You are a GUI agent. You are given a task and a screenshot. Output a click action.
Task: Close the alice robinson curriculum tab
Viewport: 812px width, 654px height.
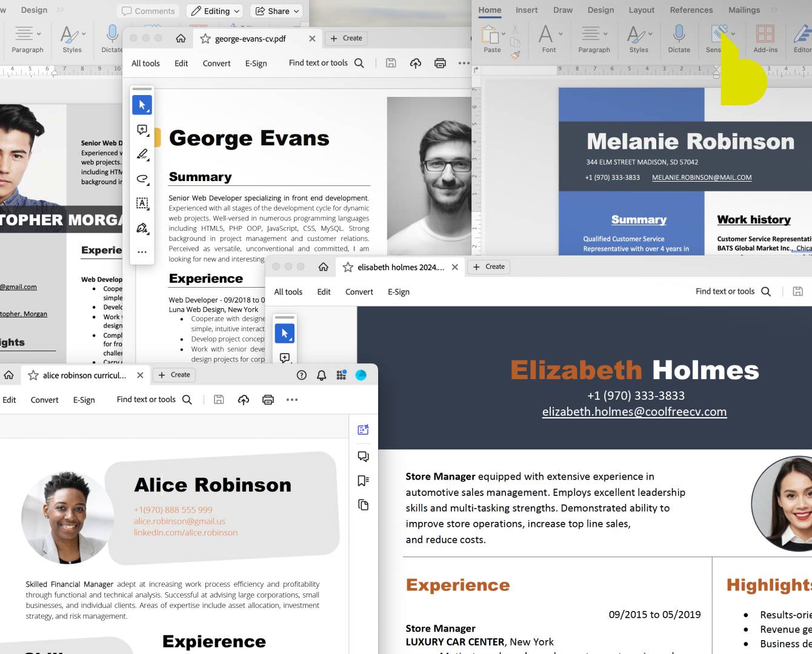tap(140, 375)
